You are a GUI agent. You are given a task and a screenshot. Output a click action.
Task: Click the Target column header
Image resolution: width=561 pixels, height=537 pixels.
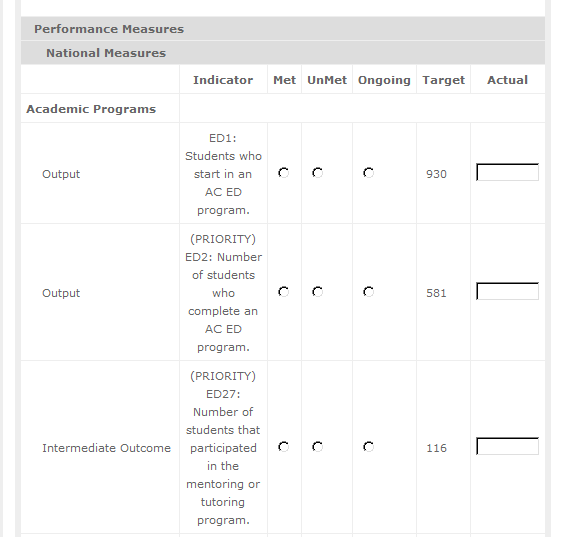[x=443, y=80]
